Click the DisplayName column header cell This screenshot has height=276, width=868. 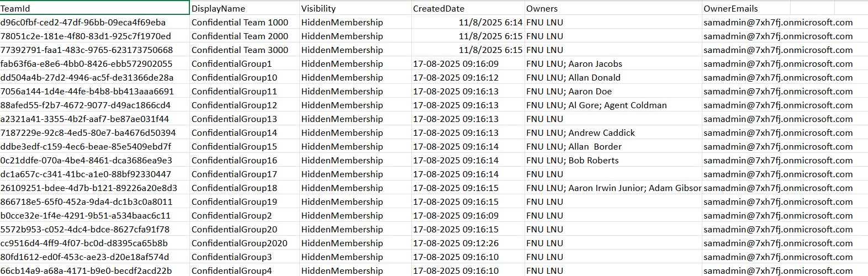(x=245, y=8)
